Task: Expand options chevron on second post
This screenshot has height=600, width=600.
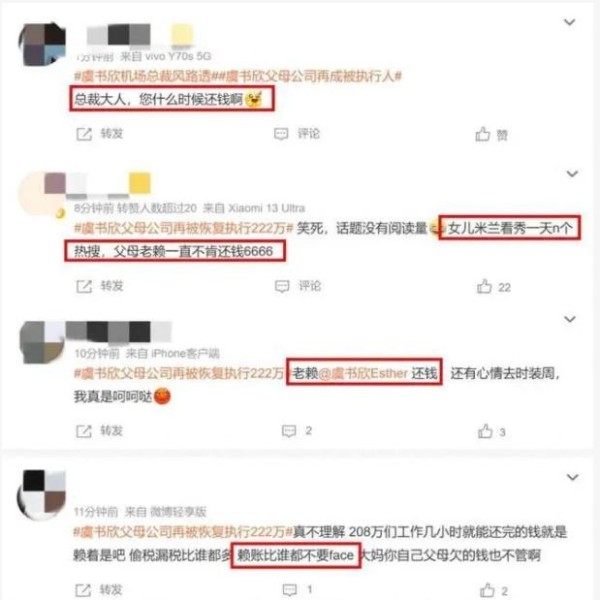Action: 572,174
